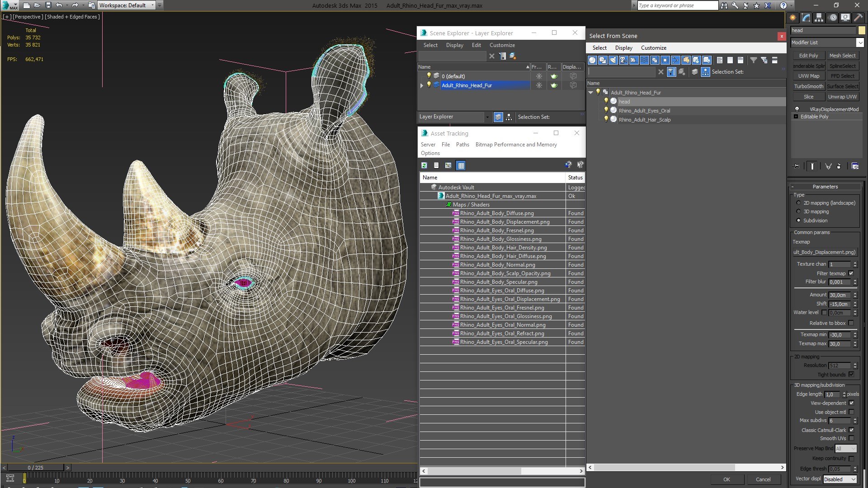This screenshot has width=868, height=488.
Task: Open the Hierarchy tab in command panel
Action: [819, 18]
